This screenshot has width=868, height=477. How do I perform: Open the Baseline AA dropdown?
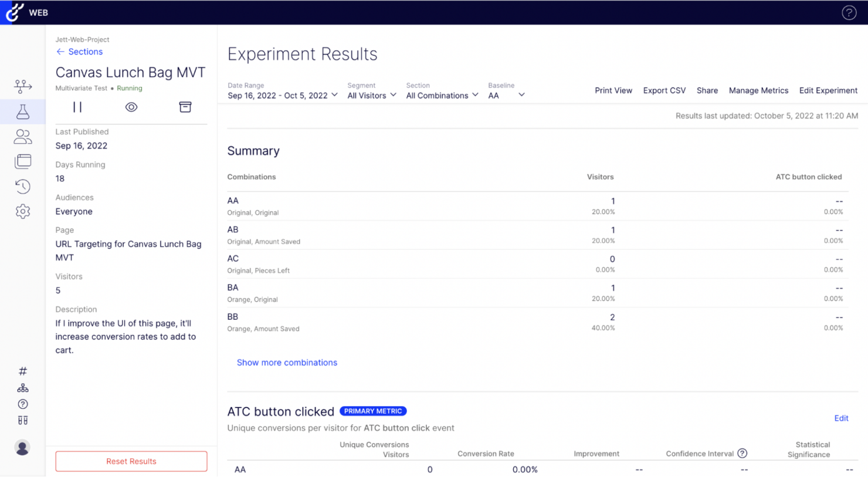click(x=506, y=95)
